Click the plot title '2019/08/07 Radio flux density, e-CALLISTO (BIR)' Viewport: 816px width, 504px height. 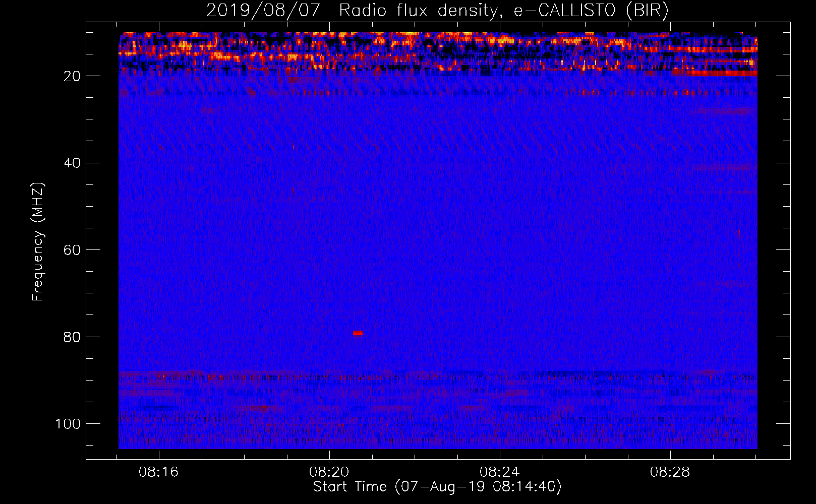click(437, 11)
